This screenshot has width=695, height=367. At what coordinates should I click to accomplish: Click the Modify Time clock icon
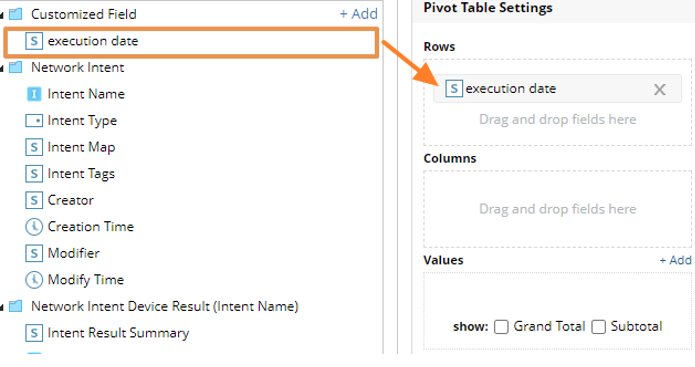click(34, 280)
